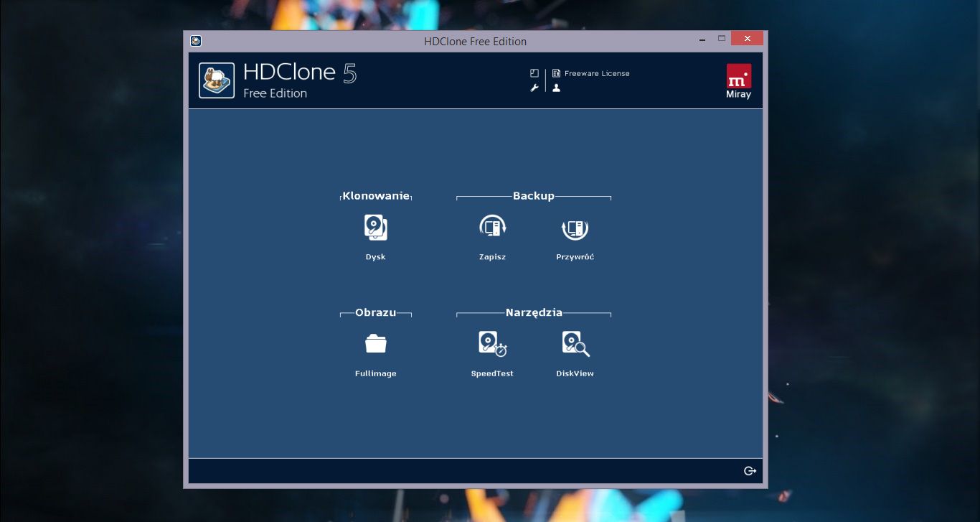Click the Narzędzia section heading
980x522 pixels.
pyautogui.click(x=534, y=312)
